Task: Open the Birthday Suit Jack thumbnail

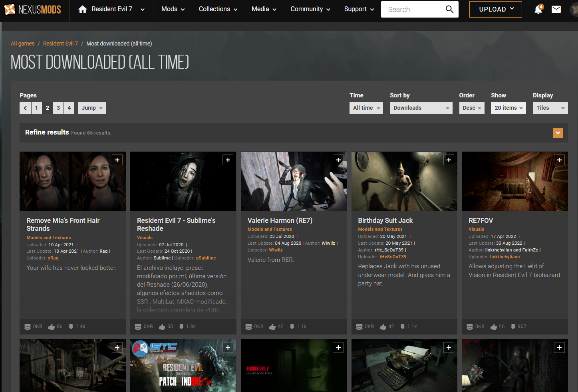Action: [x=404, y=181]
